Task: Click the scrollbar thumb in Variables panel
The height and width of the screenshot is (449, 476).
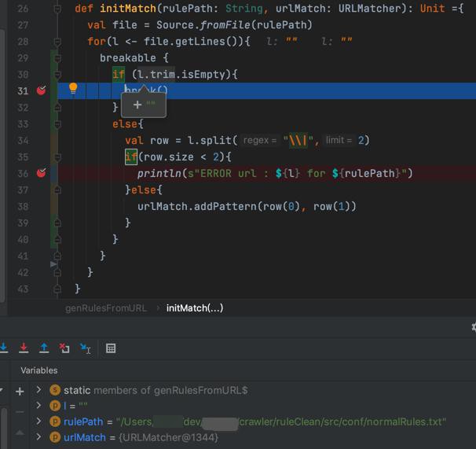Action: tap(4, 428)
